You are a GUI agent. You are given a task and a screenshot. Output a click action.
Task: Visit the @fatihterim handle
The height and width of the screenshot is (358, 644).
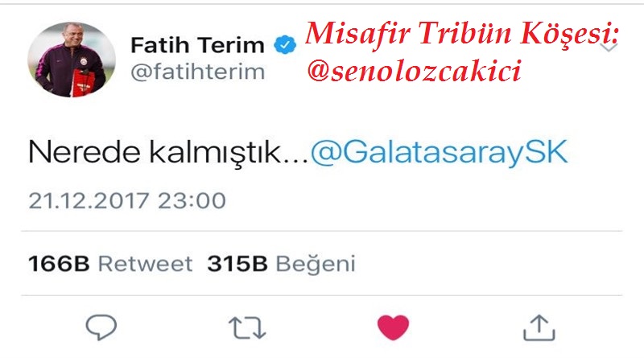click(x=198, y=72)
